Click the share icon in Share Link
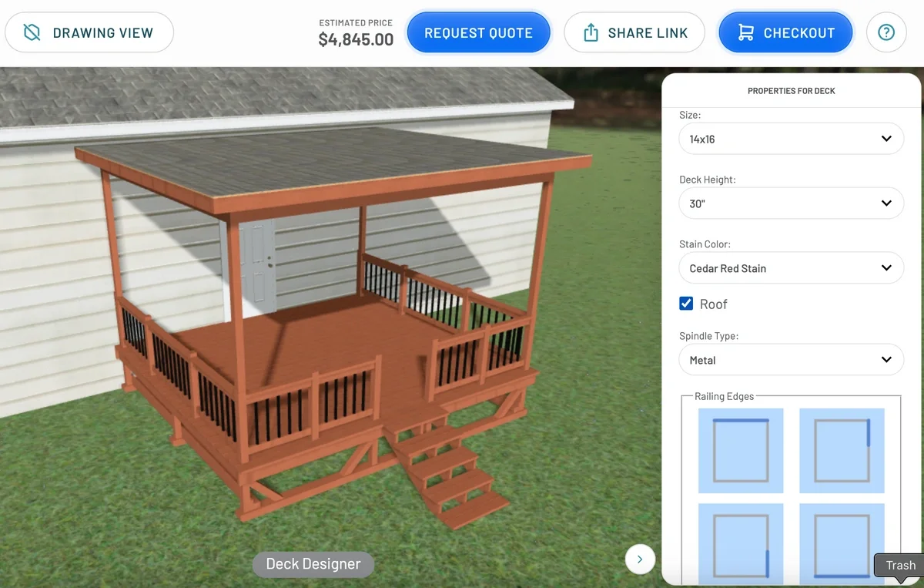Viewport: 924px width, 588px height. [x=591, y=32]
